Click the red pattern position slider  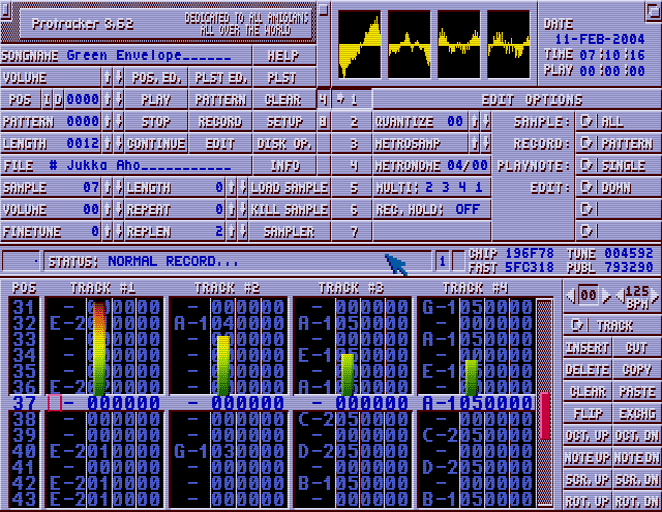pos(545,414)
